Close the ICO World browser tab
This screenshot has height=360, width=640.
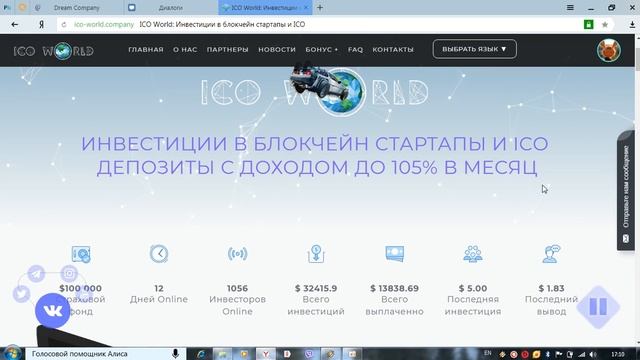[x=306, y=7]
